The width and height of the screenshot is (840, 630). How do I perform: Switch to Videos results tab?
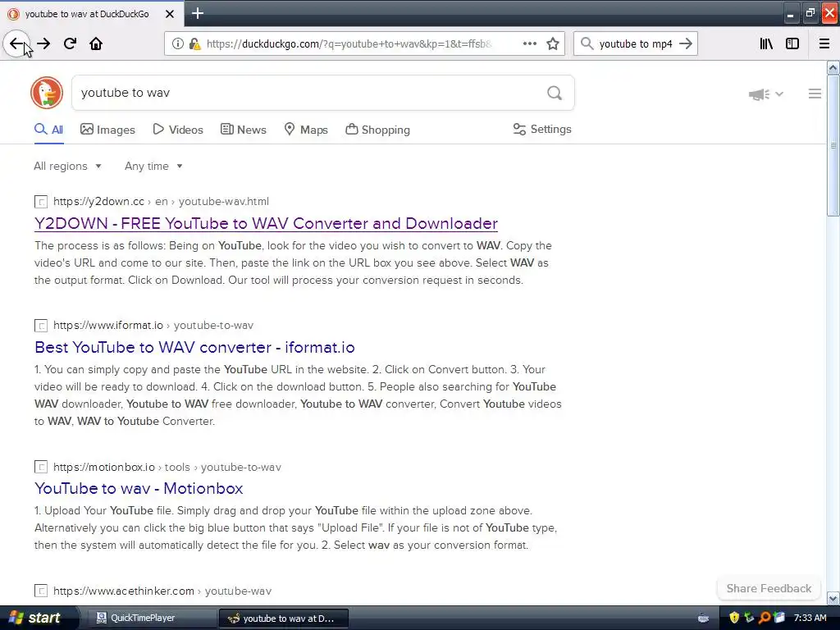[178, 130]
